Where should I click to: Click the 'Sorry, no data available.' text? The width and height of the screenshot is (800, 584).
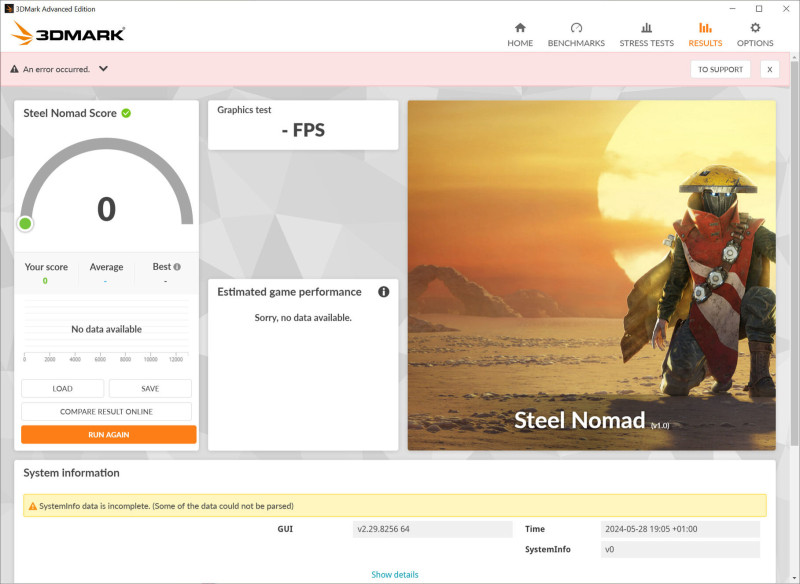point(303,317)
